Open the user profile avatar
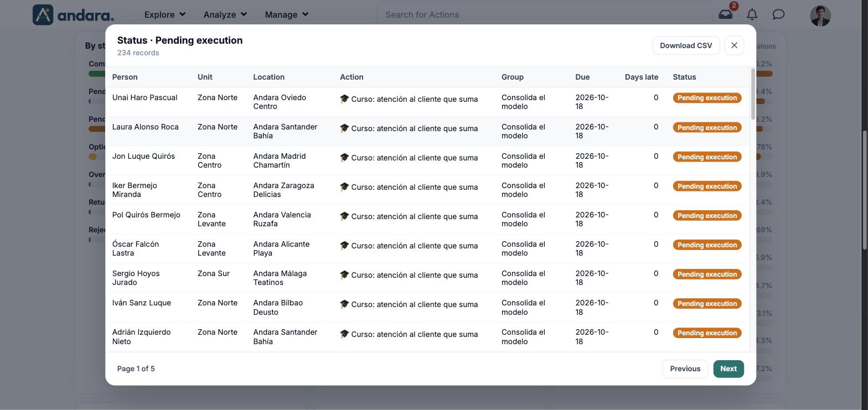This screenshot has height=410, width=868. point(820,15)
